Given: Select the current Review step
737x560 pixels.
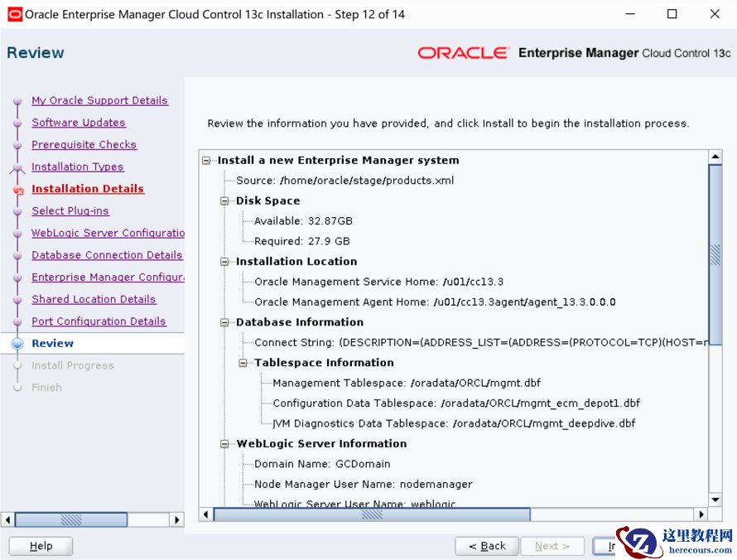Looking at the screenshot, I should tap(53, 343).
